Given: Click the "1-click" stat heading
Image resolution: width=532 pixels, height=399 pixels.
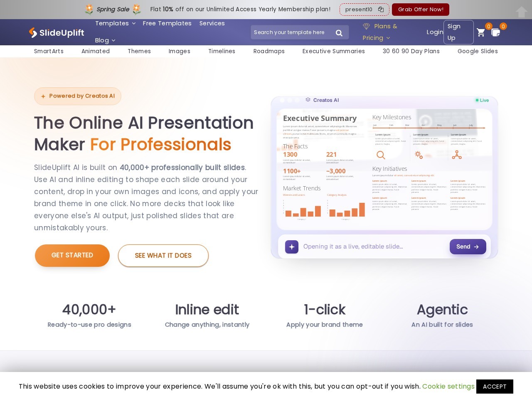Looking at the screenshot, I should point(325,310).
